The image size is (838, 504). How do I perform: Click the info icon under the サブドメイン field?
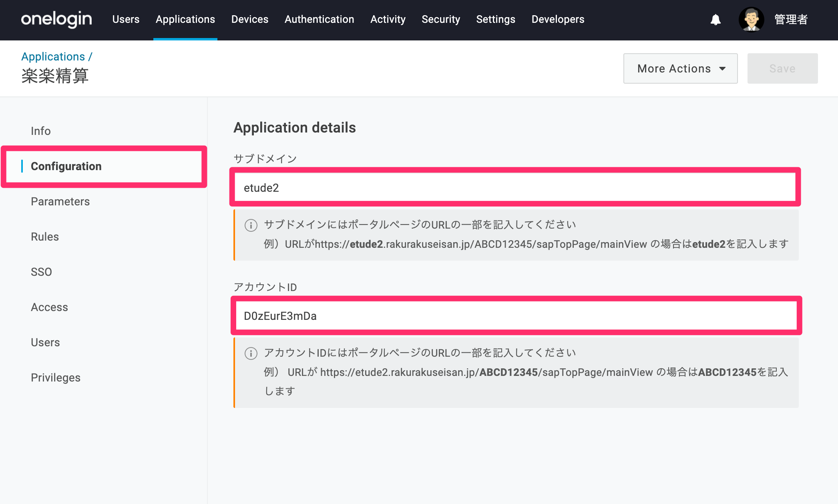(x=251, y=225)
